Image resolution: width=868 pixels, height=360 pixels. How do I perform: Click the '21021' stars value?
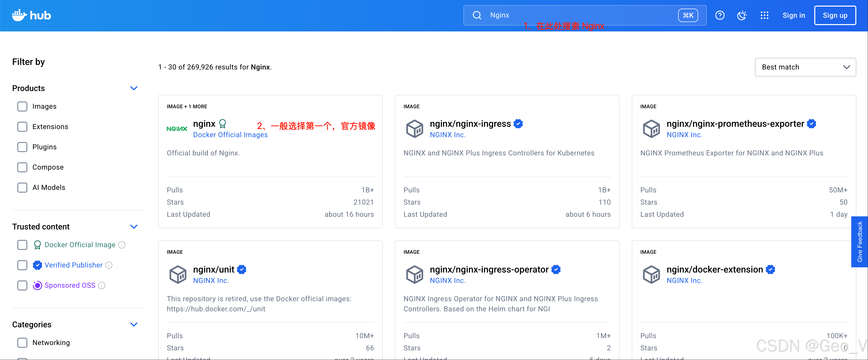tap(364, 202)
